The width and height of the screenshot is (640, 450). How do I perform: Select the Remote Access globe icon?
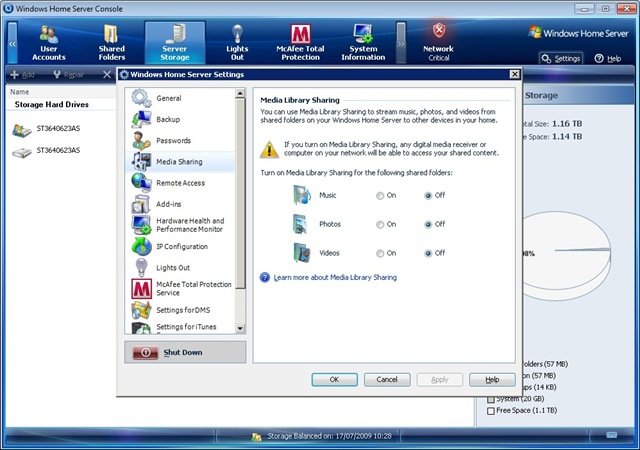click(x=141, y=183)
